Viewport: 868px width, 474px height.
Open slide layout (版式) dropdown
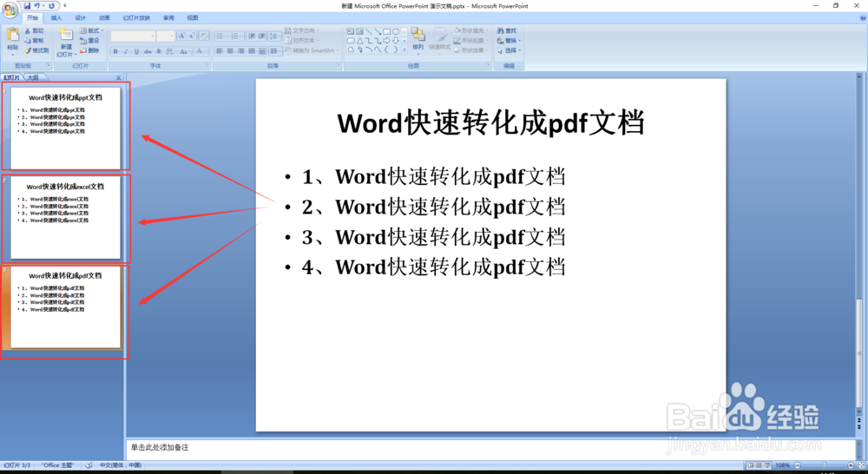(92, 30)
